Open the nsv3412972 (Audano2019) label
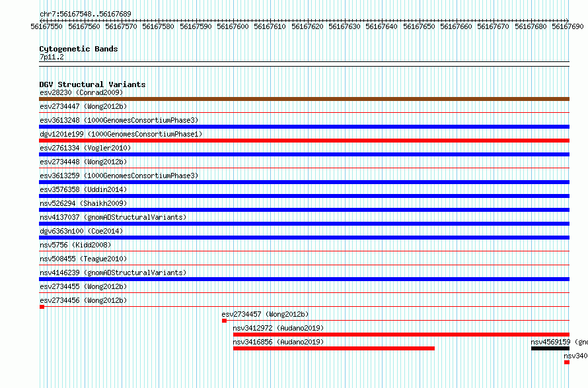 [278, 328]
